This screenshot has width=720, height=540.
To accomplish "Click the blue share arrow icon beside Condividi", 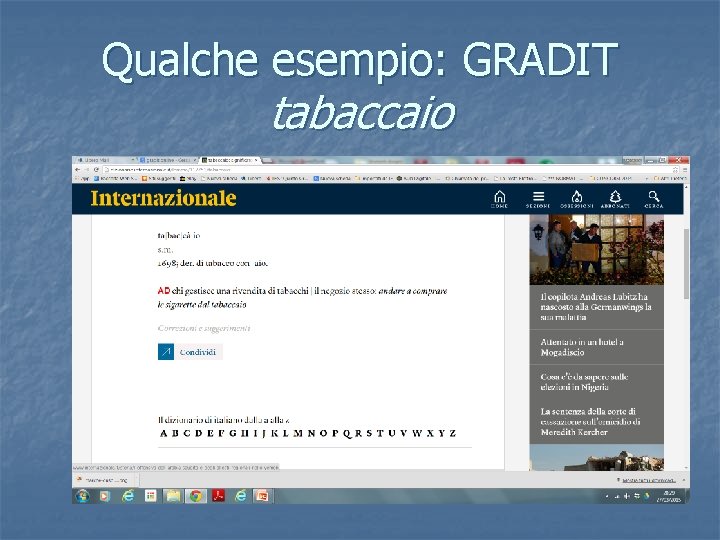I will click(x=166, y=352).
